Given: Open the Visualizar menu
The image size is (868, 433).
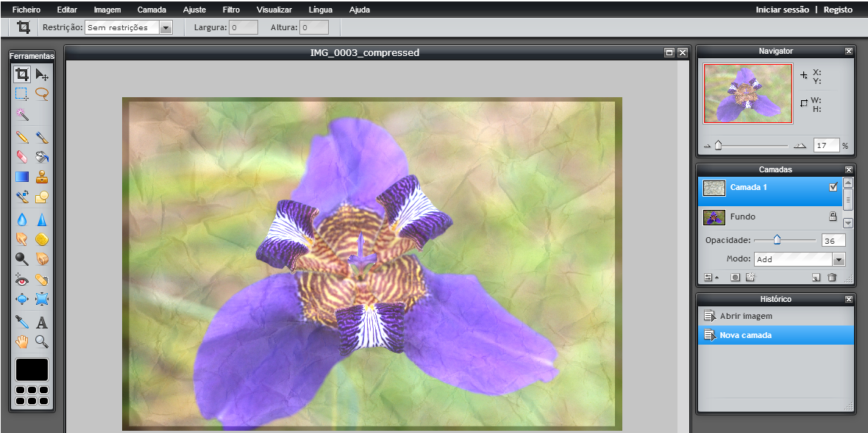Looking at the screenshot, I should click(x=274, y=10).
